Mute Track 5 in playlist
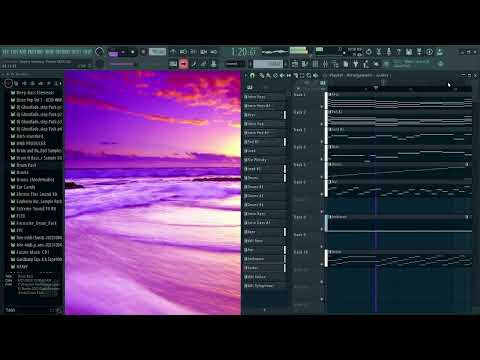 [322, 177]
